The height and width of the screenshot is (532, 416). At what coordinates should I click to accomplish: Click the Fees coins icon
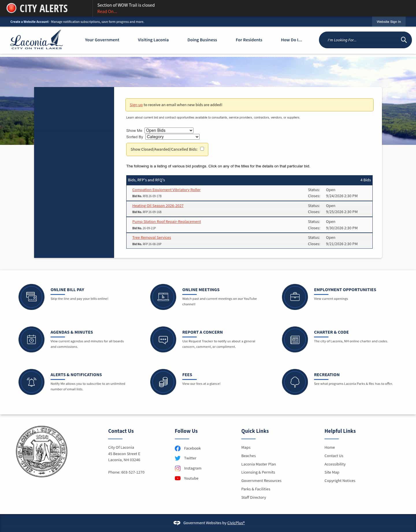(x=163, y=382)
